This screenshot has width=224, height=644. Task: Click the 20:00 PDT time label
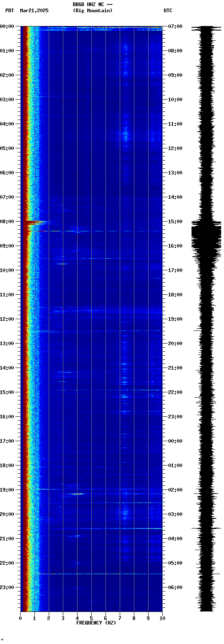pos(7,514)
